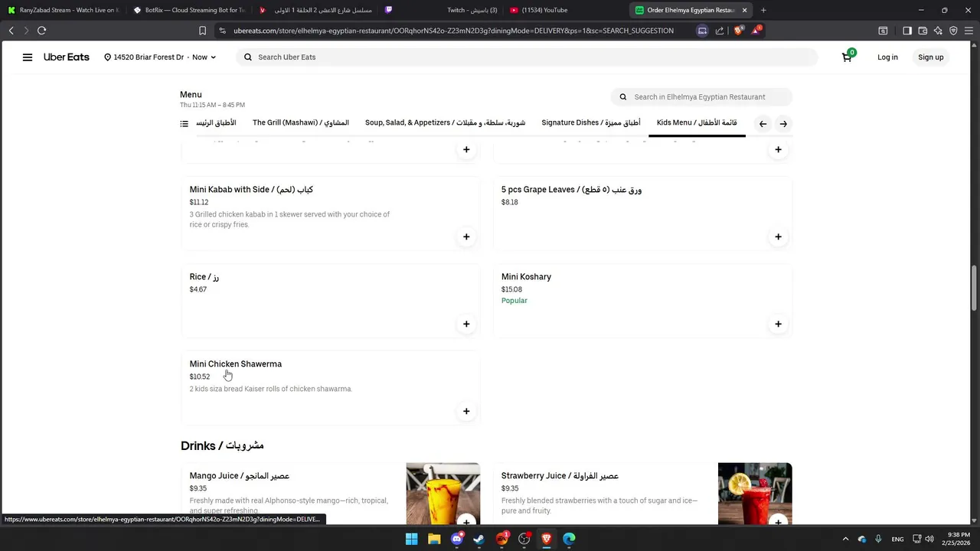This screenshot has width=980, height=551.
Task: Open Discord from taskbar
Action: point(457,539)
